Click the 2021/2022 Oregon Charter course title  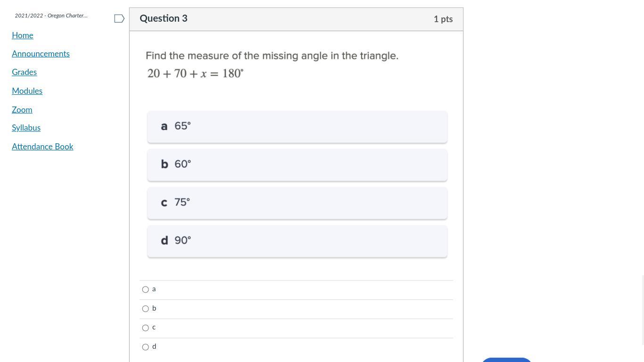[51, 16]
